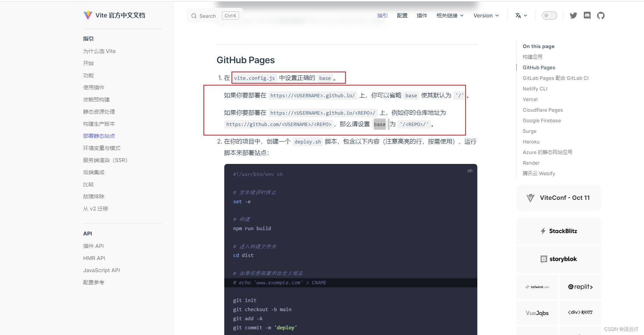
Task: Jump to Google Firebase in outline
Action: [542, 120]
